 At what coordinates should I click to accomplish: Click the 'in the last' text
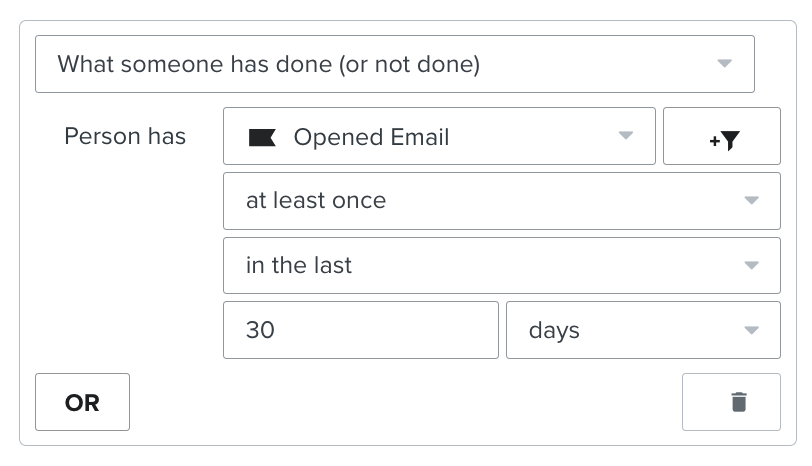click(299, 265)
